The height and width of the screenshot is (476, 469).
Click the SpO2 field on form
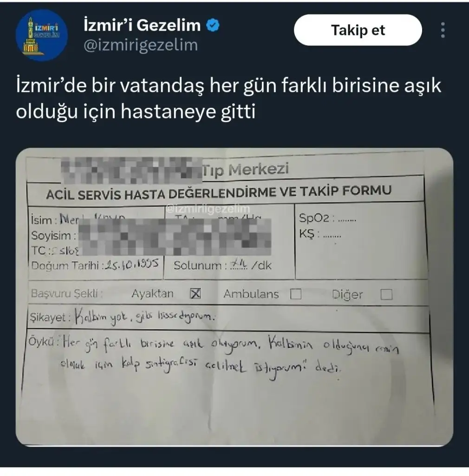[x=327, y=218]
